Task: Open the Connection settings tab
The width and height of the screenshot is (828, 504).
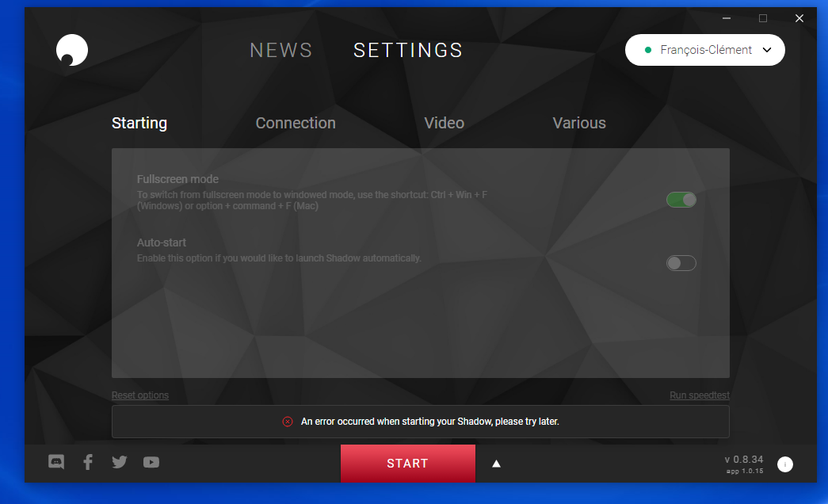Action: (296, 123)
